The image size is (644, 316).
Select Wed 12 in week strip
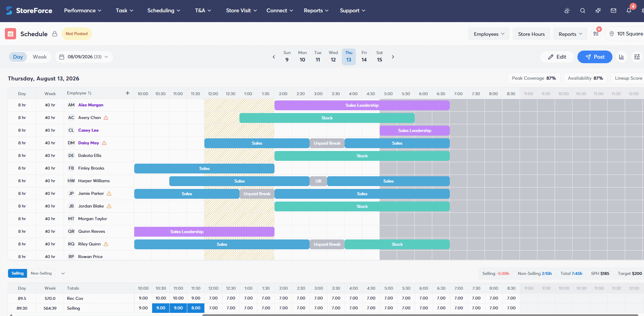point(333,57)
